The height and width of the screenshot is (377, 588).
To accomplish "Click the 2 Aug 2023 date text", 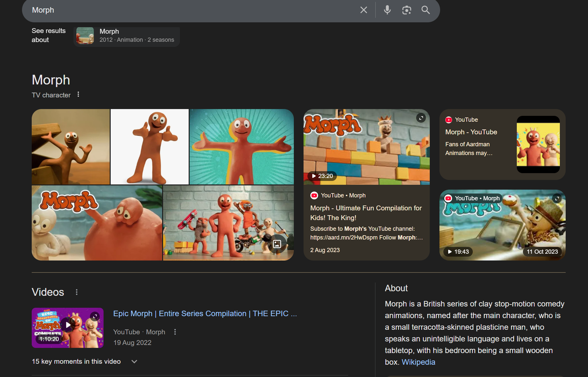I will [x=325, y=250].
